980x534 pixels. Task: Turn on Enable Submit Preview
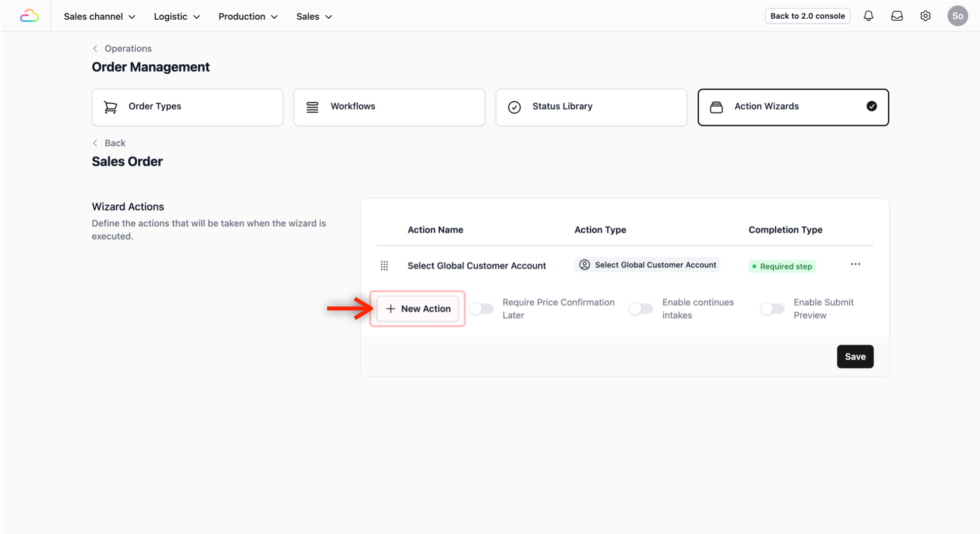click(x=772, y=309)
